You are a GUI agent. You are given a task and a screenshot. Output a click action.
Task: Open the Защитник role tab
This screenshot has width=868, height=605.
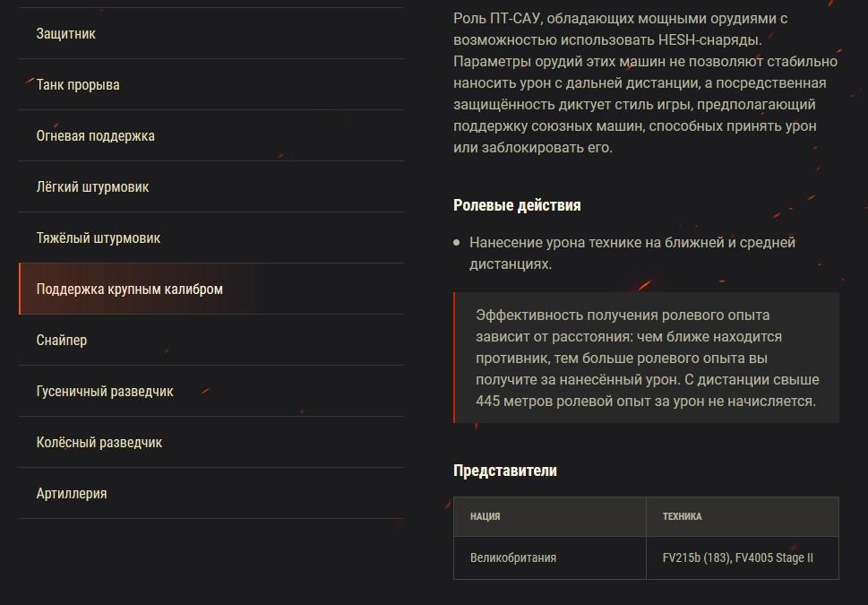pyautogui.click(x=66, y=34)
